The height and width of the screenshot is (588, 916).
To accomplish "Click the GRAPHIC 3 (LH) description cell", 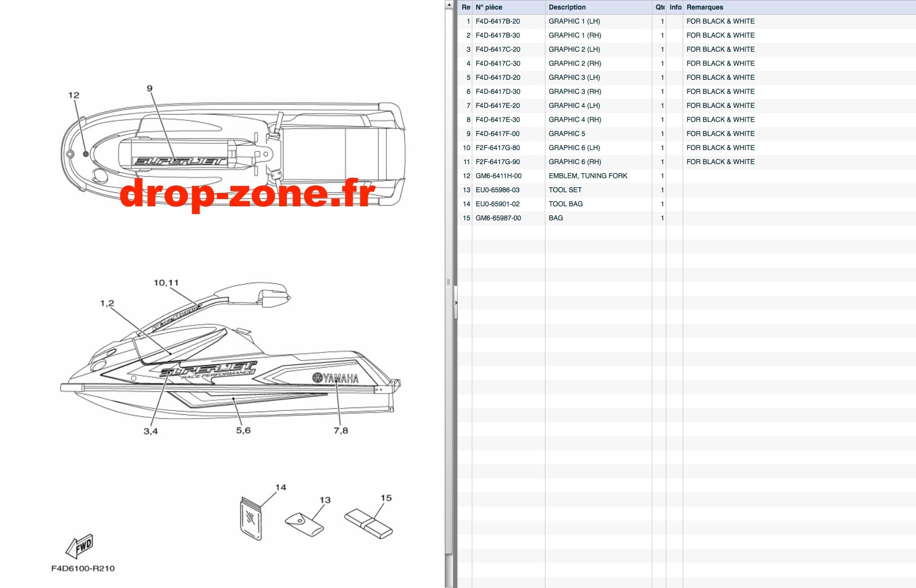I will tap(574, 78).
